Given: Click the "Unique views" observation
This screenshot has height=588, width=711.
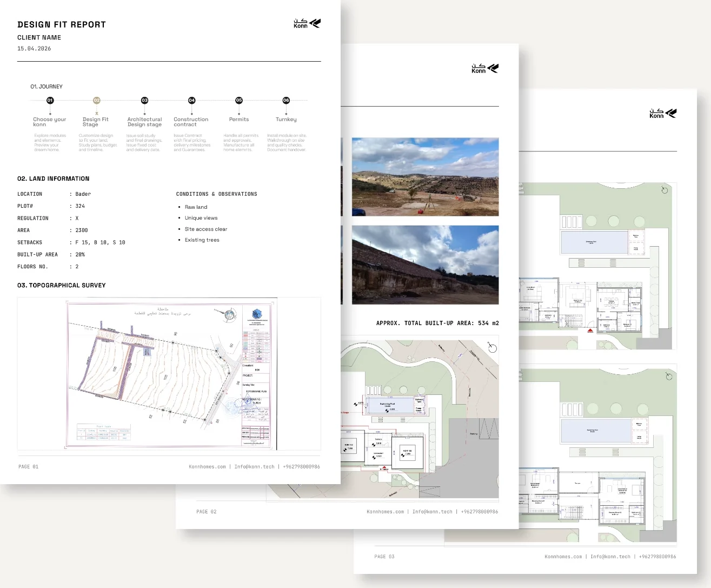Looking at the screenshot, I should [x=201, y=218].
